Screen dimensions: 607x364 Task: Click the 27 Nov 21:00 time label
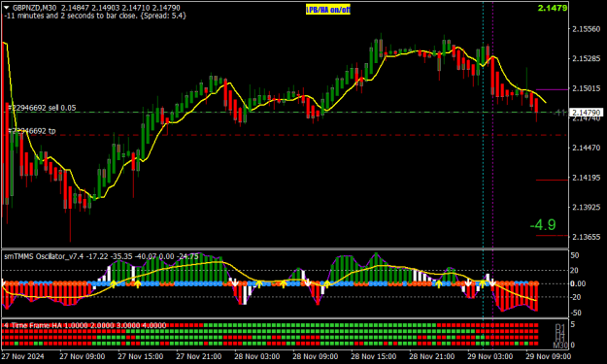[198, 356]
